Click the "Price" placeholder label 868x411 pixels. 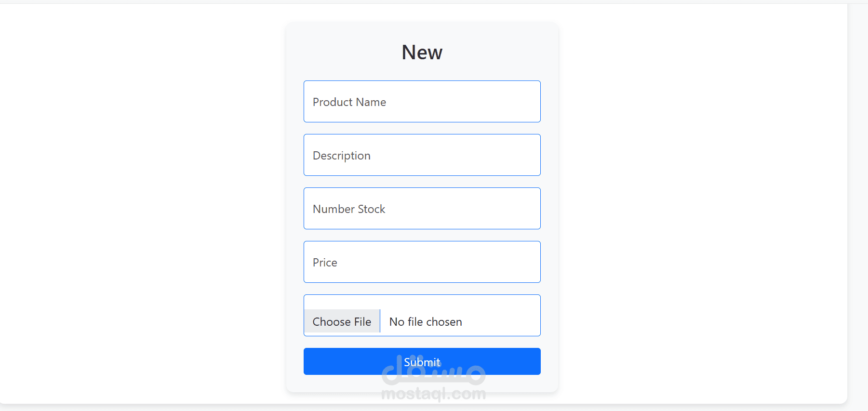coord(325,263)
